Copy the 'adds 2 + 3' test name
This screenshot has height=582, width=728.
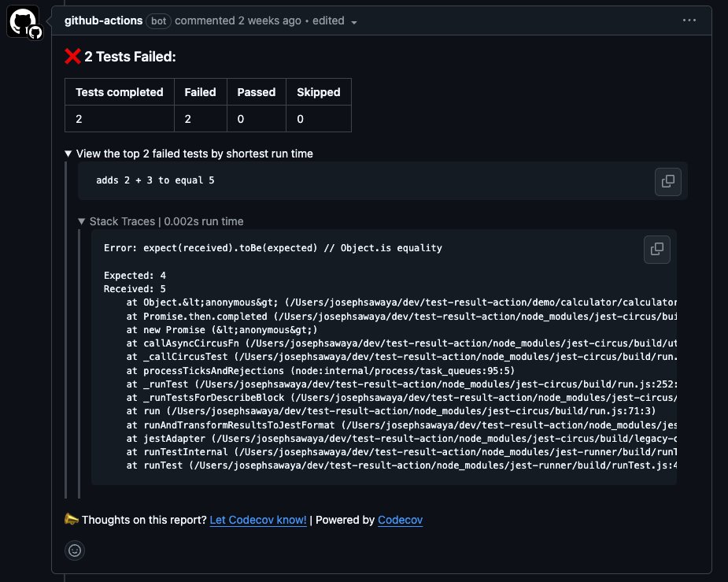(x=667, y=181)
